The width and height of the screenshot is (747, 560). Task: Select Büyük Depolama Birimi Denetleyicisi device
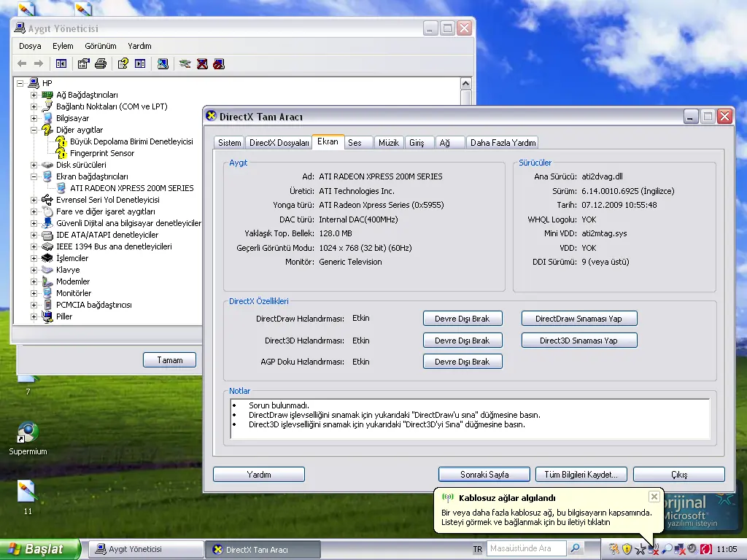tap(131, 141)
